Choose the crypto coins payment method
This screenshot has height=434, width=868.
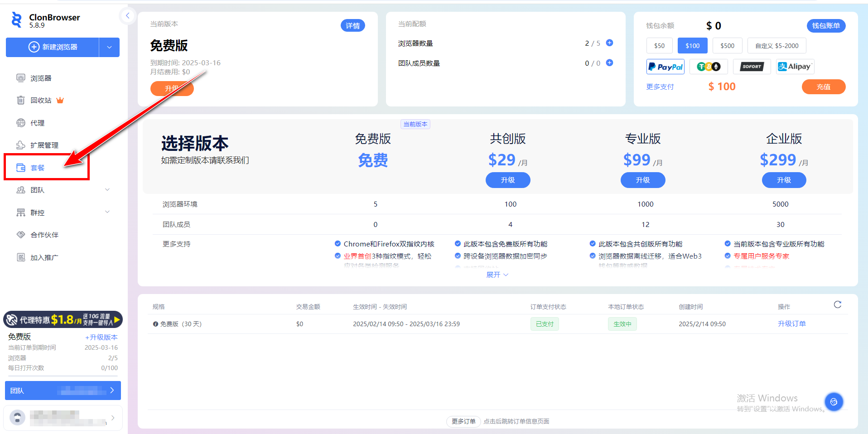(x=709, y=67)
